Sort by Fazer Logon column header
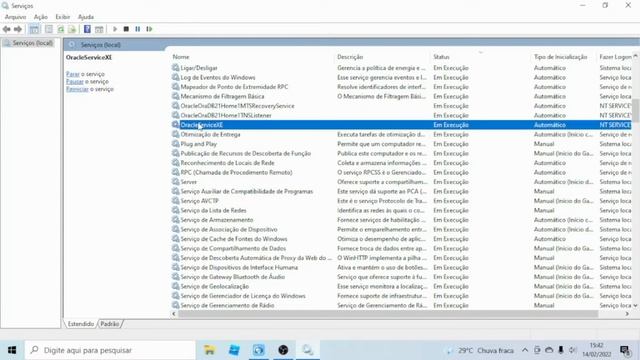The image size is (640, 360). pos(615,57)
